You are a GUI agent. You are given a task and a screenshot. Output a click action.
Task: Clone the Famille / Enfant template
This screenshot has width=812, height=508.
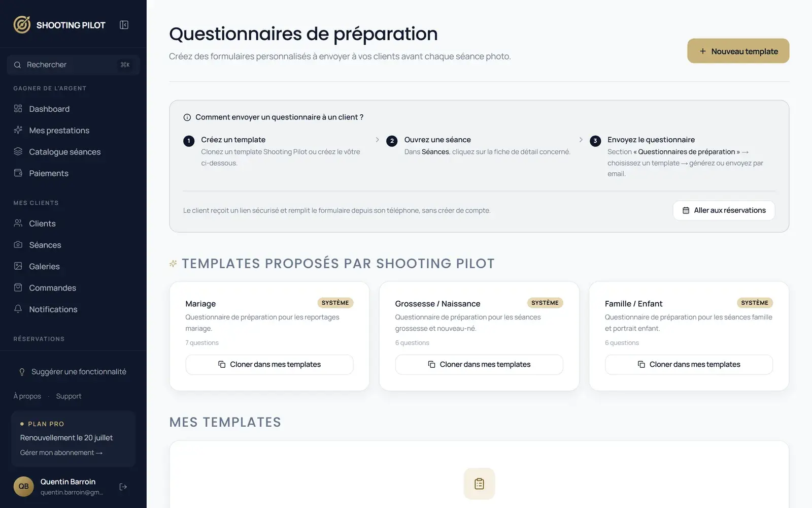(689, 364)
